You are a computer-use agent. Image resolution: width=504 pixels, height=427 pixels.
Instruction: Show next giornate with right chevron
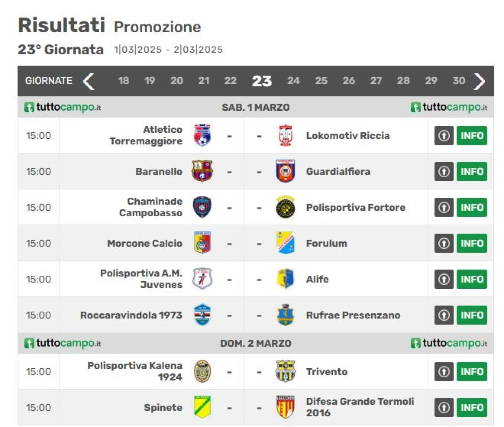479,81
